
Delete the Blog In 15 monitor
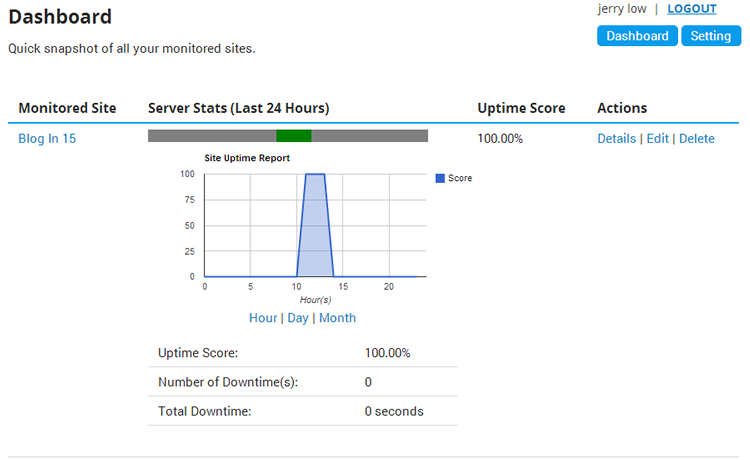696,139
